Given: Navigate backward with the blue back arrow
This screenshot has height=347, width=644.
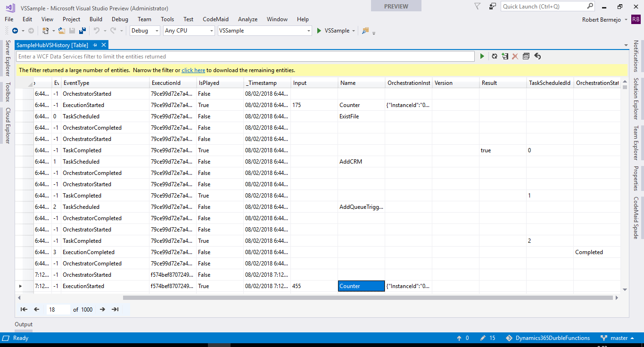Looking at the screenshot, I should pos(15,31).
